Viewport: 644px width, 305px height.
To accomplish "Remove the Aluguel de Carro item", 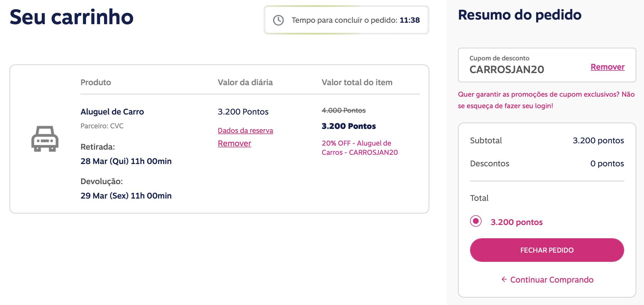I will (x=234, y=143).
